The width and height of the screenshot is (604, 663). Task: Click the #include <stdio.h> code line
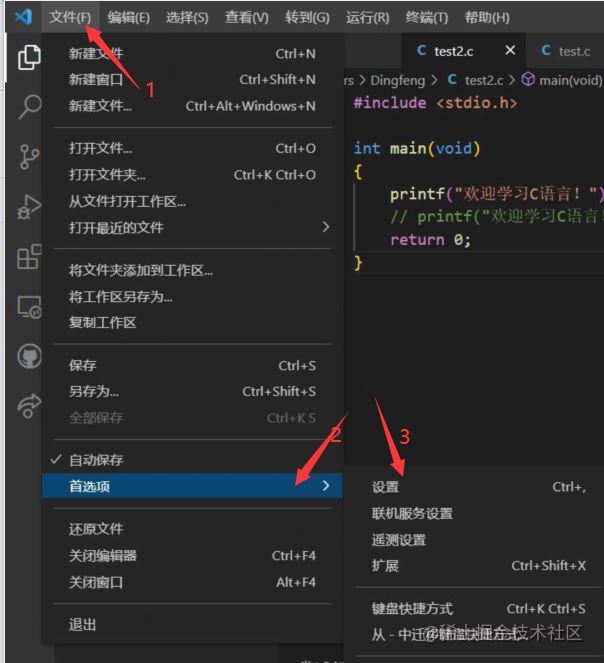435,103
